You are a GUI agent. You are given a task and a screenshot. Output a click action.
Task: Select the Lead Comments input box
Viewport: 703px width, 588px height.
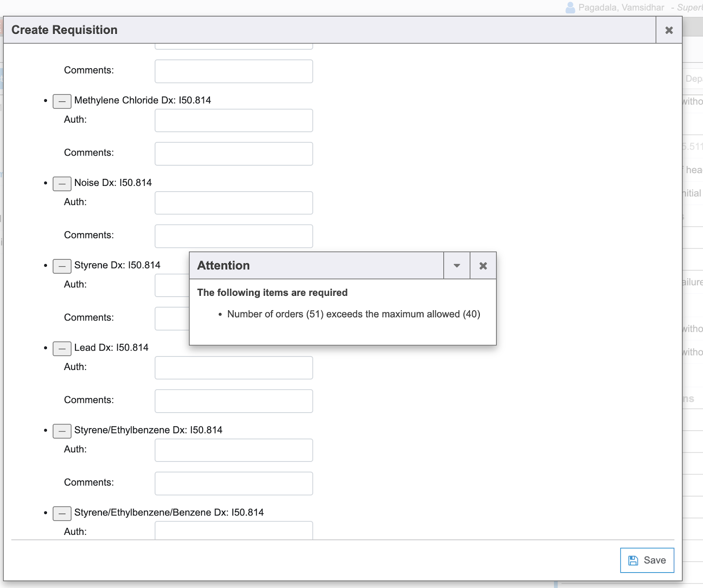233,401
